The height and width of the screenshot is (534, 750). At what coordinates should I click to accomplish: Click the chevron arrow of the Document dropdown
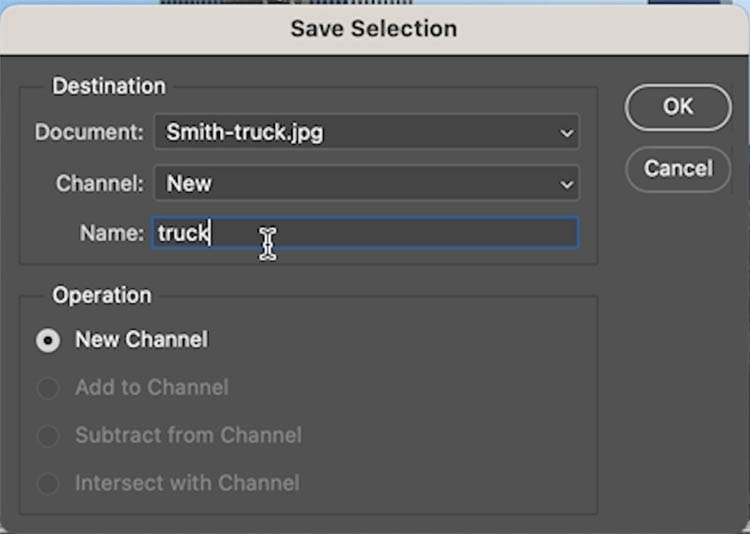coord(567,133)
